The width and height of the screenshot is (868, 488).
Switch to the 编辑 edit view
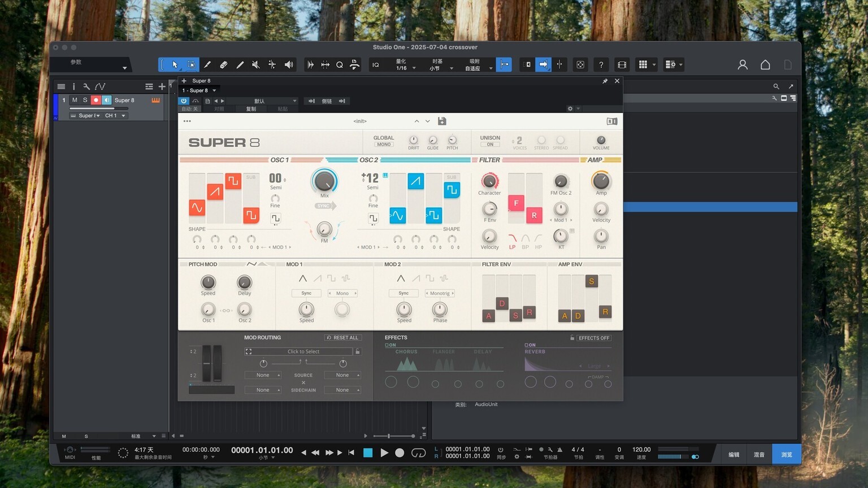click(734, 454)
